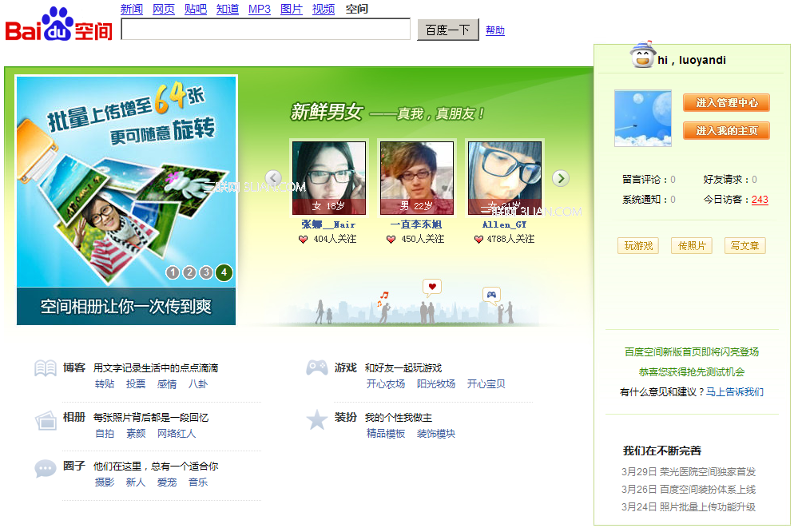This screenshot has width=798, height=532.
Task: Switch banner to slide 3
Action: [x=206, y=272]
